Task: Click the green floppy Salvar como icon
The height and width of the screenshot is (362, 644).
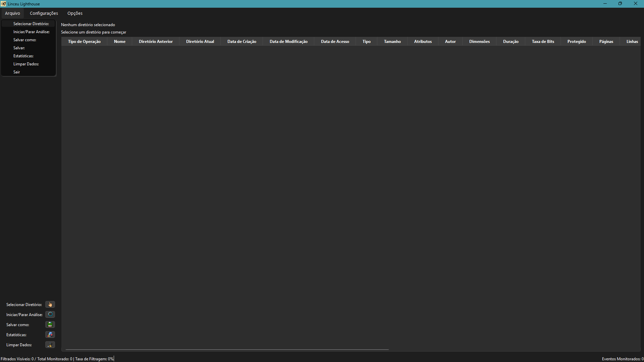Action: tap(50, 324)
